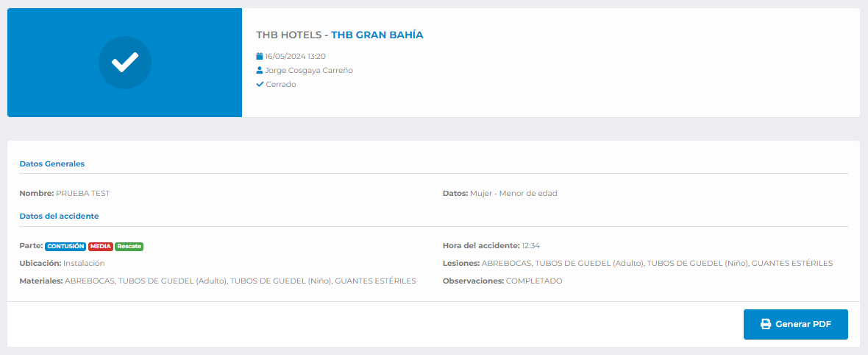Screen dimensions: 868x355
Task: Click the date 16/05/2024 13:20 text
Action: (x=295, y=56)
